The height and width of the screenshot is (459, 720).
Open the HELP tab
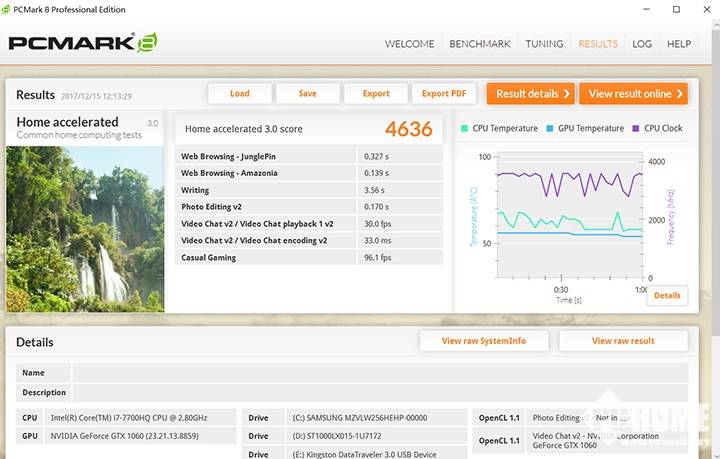tap(679, 44)
